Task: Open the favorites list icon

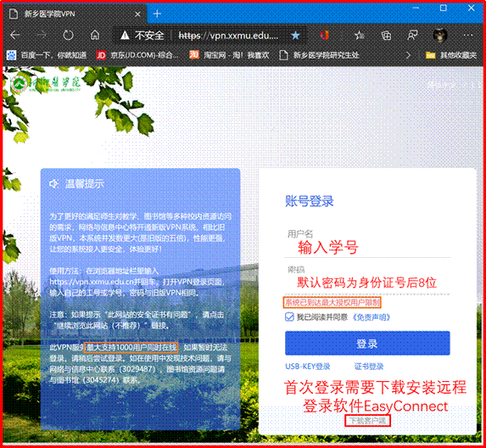Action: point(360,36)
